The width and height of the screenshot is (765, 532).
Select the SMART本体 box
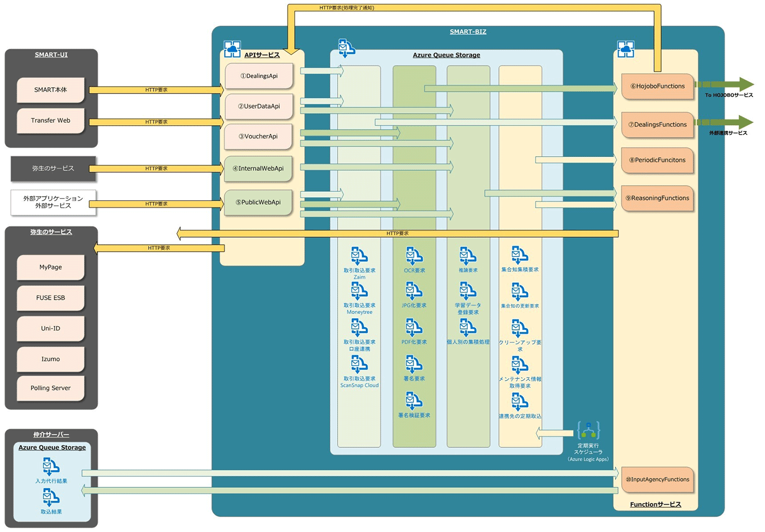51,90
